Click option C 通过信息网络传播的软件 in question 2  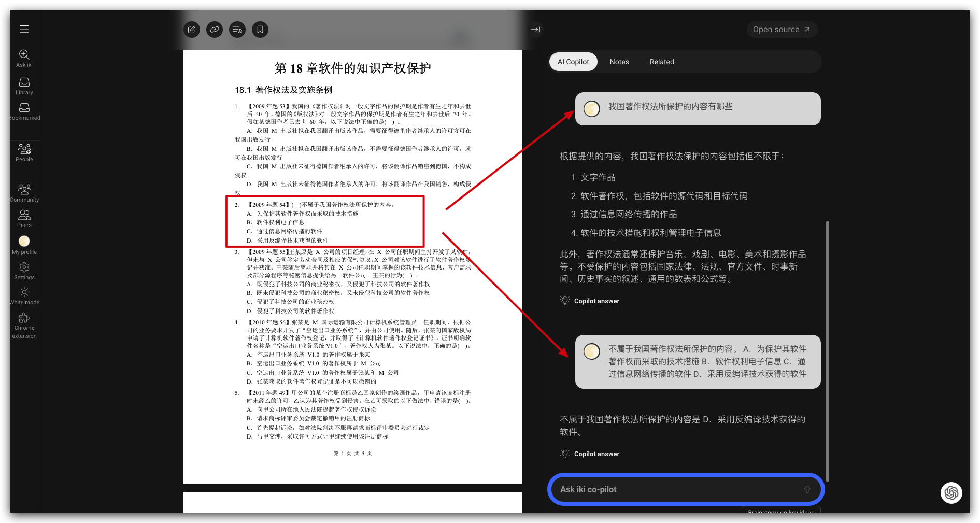pyautogui.click(x=285, y=231)
